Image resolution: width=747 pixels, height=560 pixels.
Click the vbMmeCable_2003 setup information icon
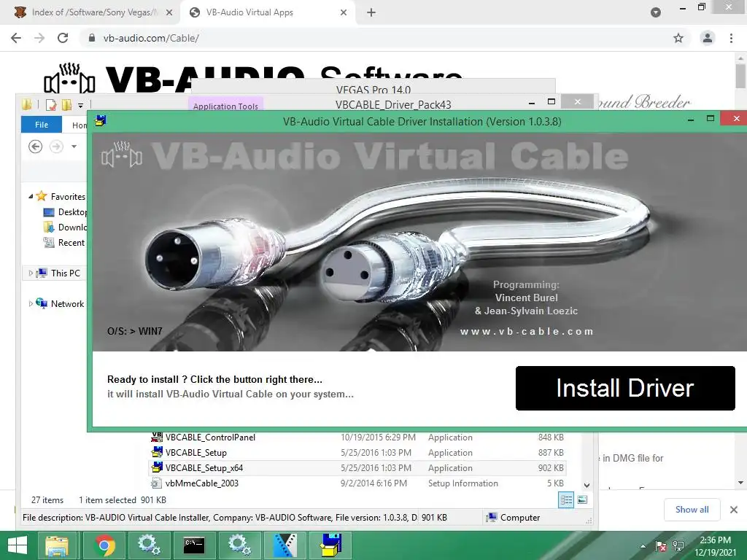156,483
